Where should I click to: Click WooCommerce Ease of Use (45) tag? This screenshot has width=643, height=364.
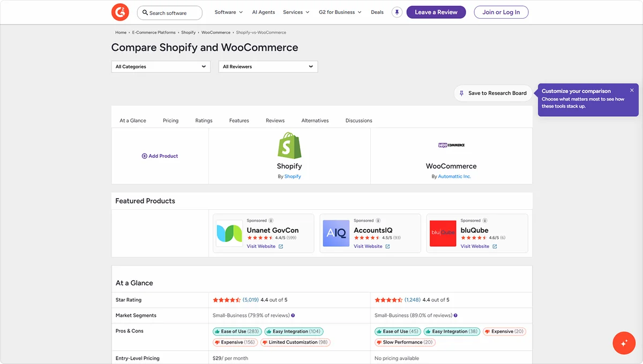(x=398, y=331)
